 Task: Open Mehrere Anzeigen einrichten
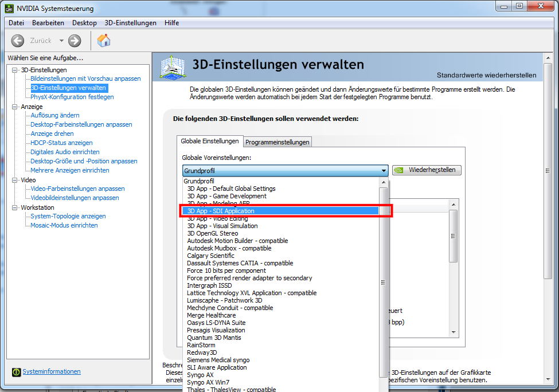coord(70,170)
